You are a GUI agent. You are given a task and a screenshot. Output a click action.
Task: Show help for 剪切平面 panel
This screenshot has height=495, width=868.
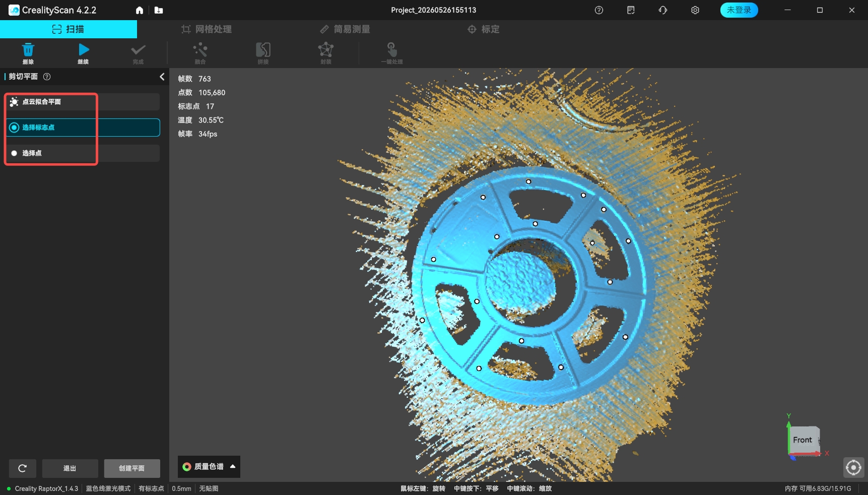[x=47, y=77]
